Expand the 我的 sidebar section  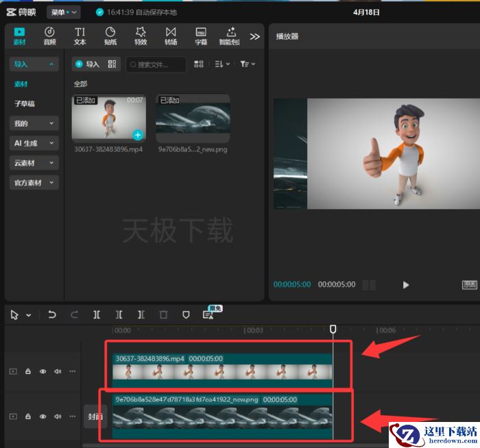click(x=34, y=123)
